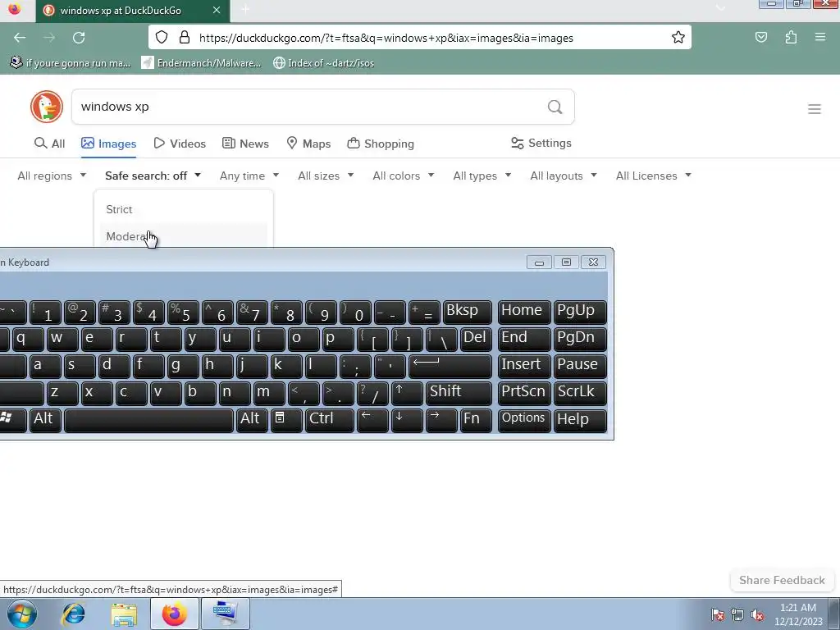Toggle the Shift key on On-Screen Keyboard
This screenshot has height=630, width=840.
point(459,393)
